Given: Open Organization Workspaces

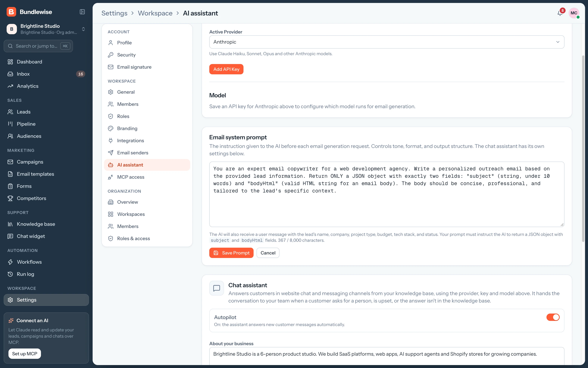Looking at the screenshot, I should [x=147, y=214].
